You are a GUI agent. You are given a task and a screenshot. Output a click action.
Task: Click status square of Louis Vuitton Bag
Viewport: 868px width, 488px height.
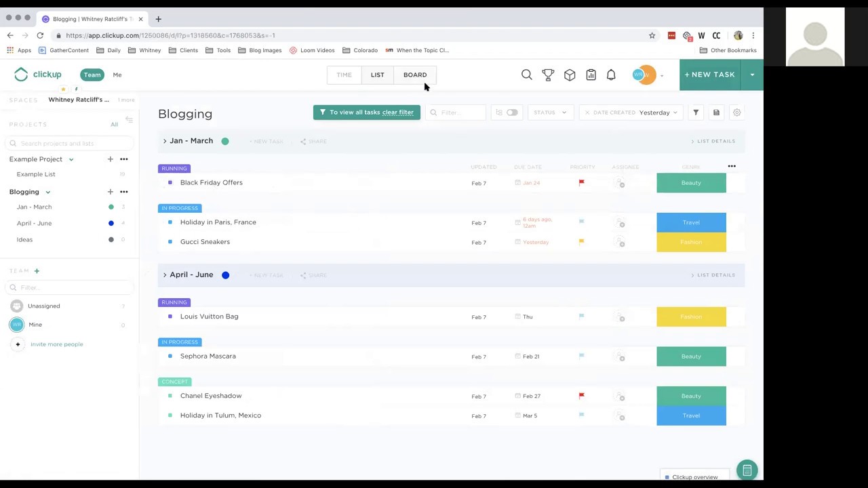[x=170, y=317]
